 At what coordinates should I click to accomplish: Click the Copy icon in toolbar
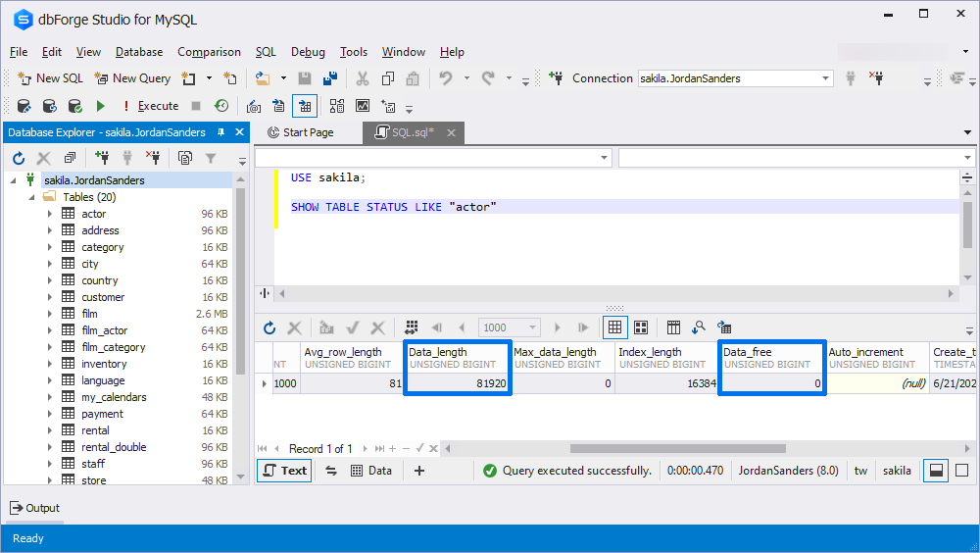(387, 78)
